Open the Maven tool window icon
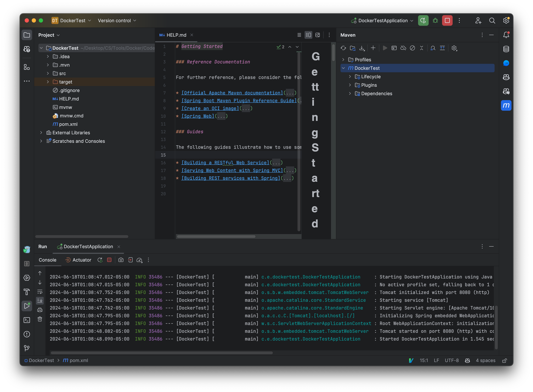Viewport: 533px width, 392px height. [x=506, y=105]
